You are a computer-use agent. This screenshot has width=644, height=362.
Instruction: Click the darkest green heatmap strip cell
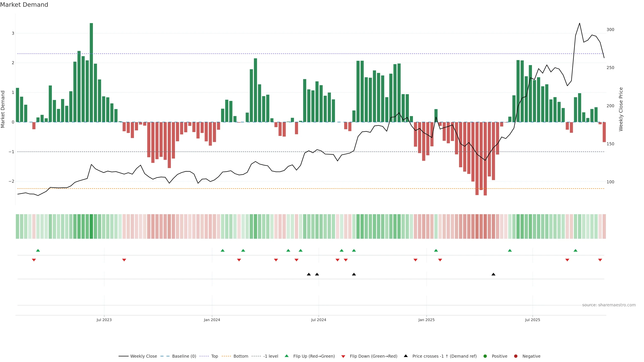[91, 226]
